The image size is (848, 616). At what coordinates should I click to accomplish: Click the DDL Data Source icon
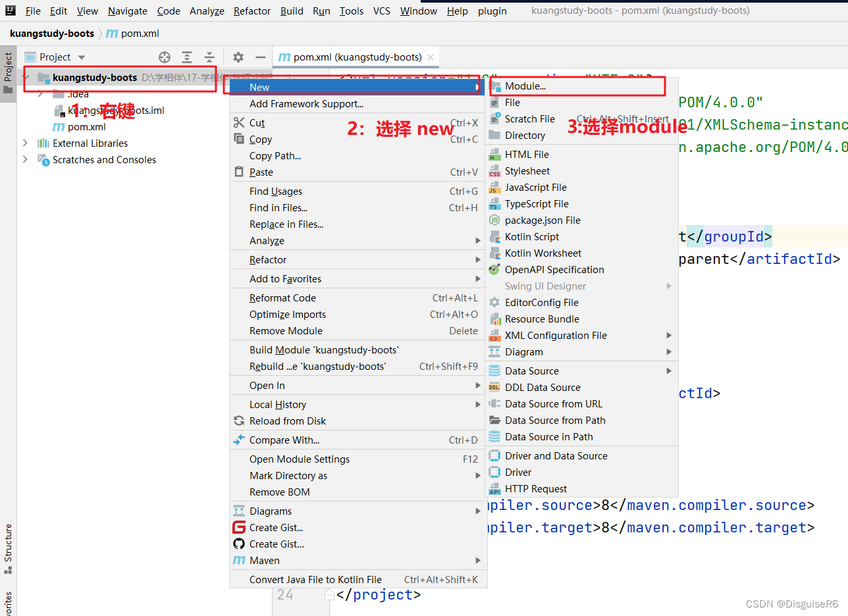(x=494, y=388)
